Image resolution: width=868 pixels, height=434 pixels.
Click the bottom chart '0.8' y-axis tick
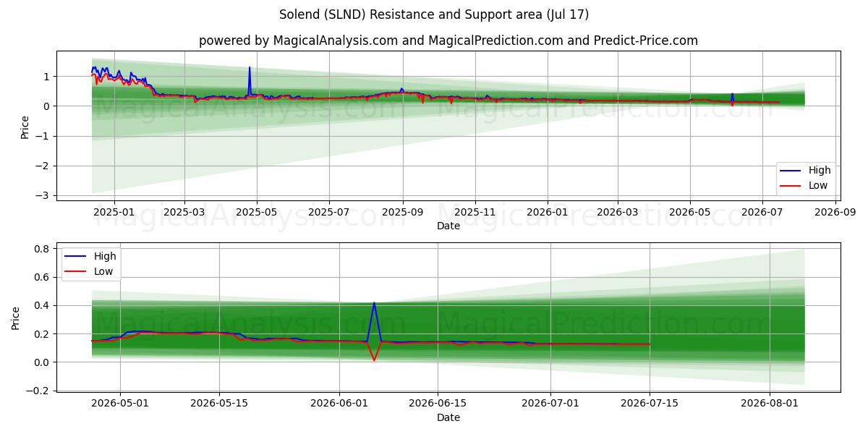pos(42,249)
